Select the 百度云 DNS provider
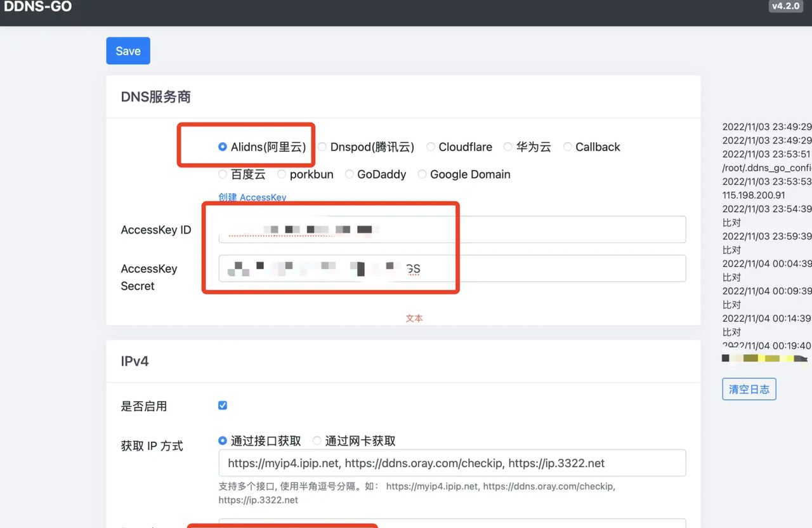The image size is (812, 528). click(x=223, y=175)
